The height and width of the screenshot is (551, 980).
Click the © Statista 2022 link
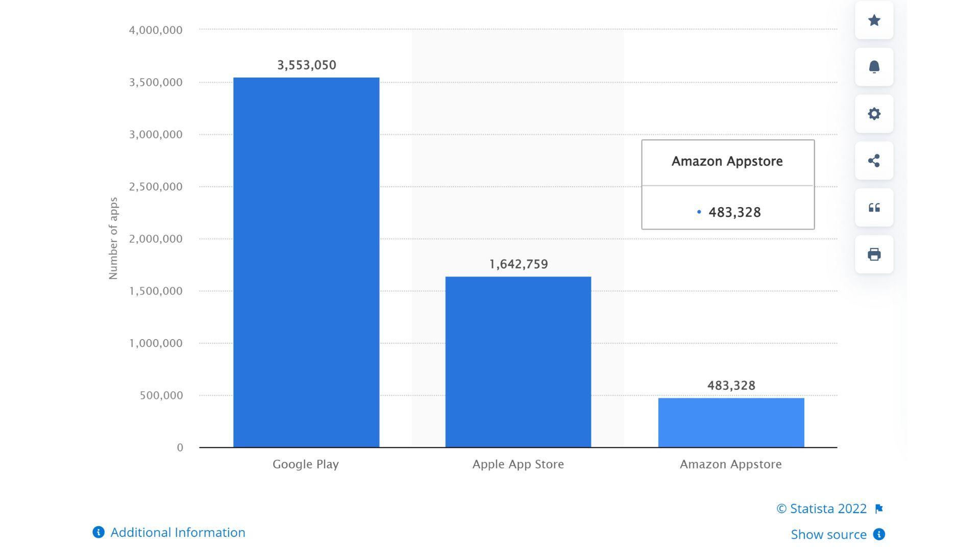coord(821,509)
